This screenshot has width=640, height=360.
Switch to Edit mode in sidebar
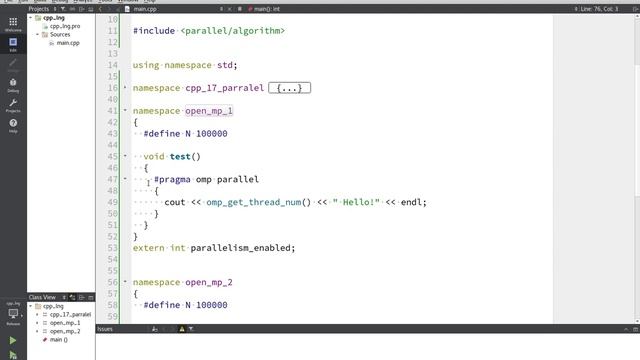coord(13,44)
